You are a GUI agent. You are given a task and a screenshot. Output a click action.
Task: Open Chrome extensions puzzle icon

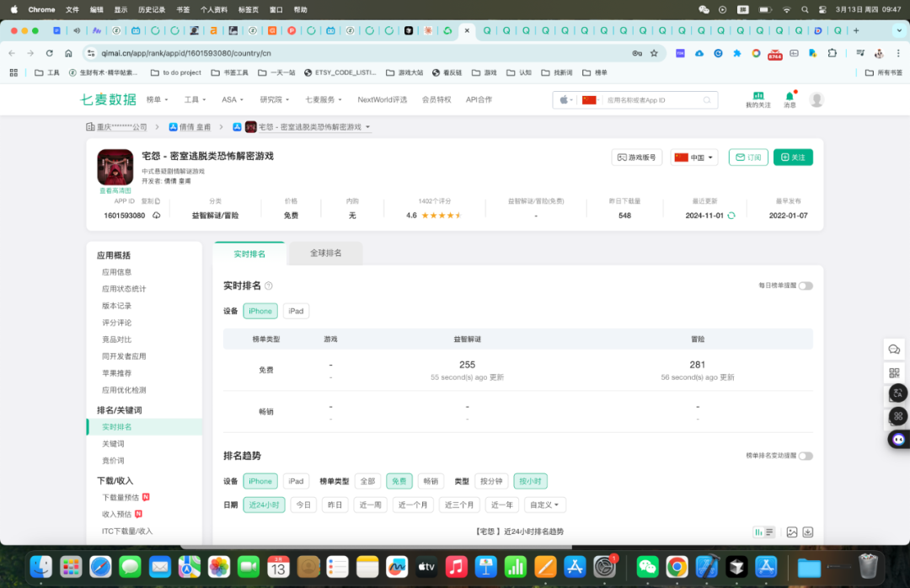point(832,53)
